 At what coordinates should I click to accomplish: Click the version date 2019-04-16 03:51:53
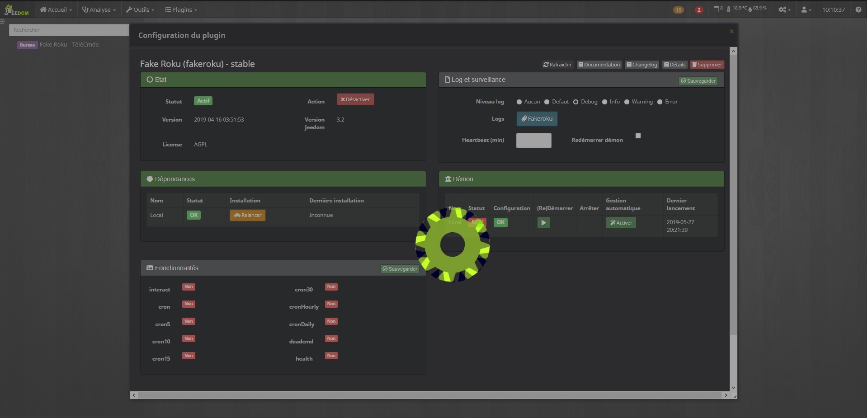click(x=219, y=120)
